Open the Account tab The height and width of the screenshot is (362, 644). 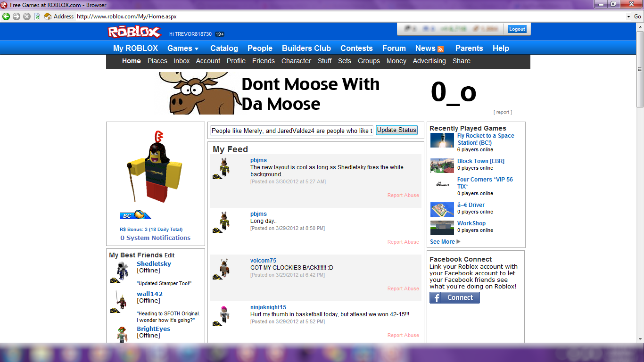click(x=208, y=61)
